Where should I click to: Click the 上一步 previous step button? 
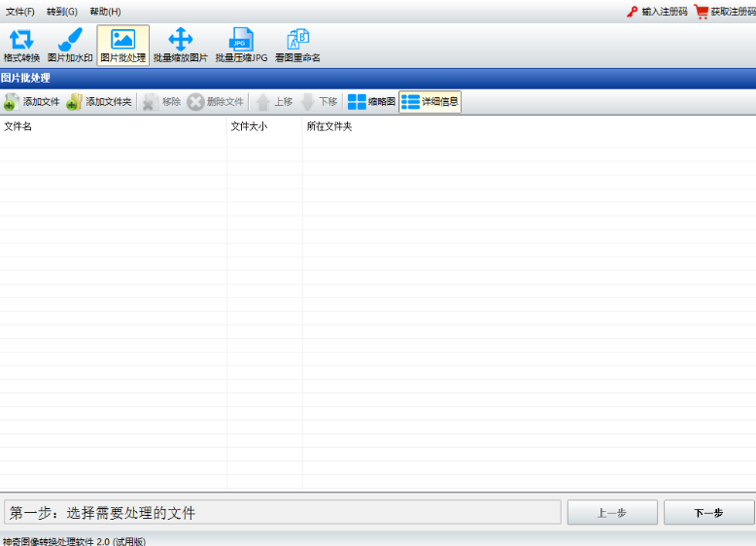(612, 513)
